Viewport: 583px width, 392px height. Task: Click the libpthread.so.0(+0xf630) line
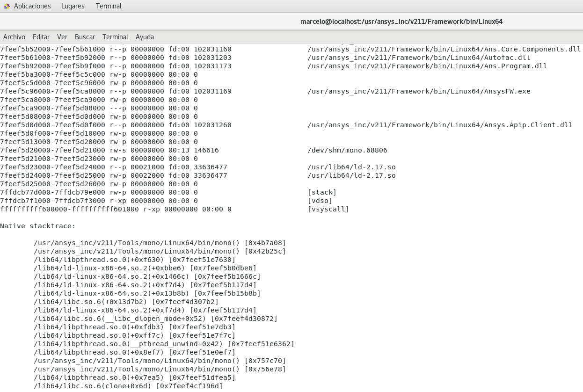[x=135, y=260]
